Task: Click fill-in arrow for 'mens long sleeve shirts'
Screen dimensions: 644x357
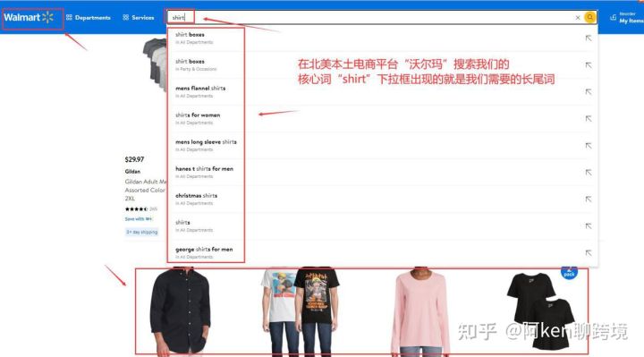Action: [x=589, y=146]
